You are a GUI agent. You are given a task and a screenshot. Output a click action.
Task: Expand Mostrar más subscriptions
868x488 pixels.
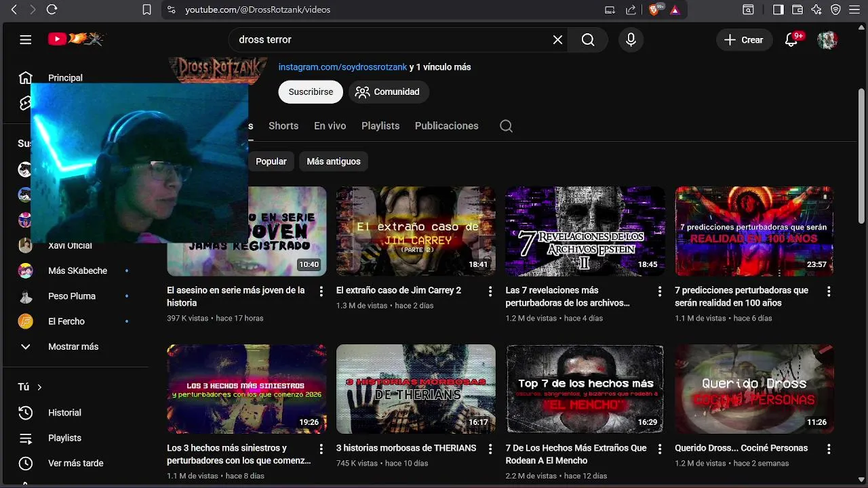coord(75,346)
